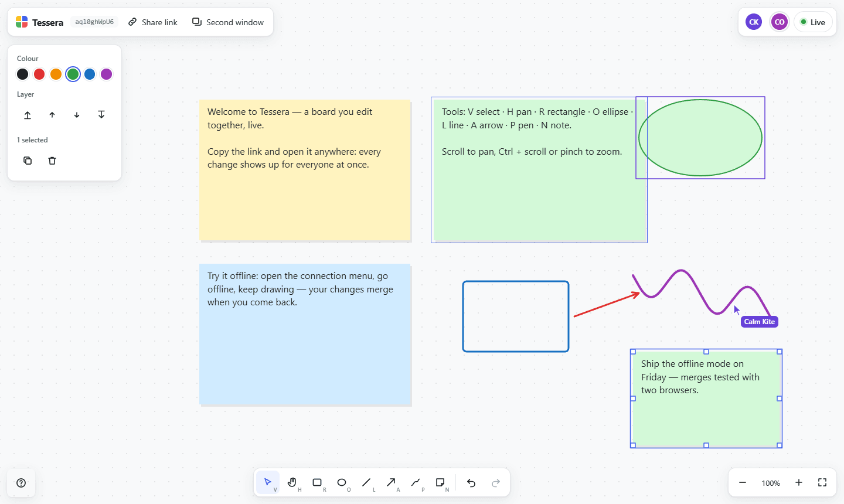Viewport: 844px width, 504px height.
Task: Open the Live connection menu
Action: 813,22
